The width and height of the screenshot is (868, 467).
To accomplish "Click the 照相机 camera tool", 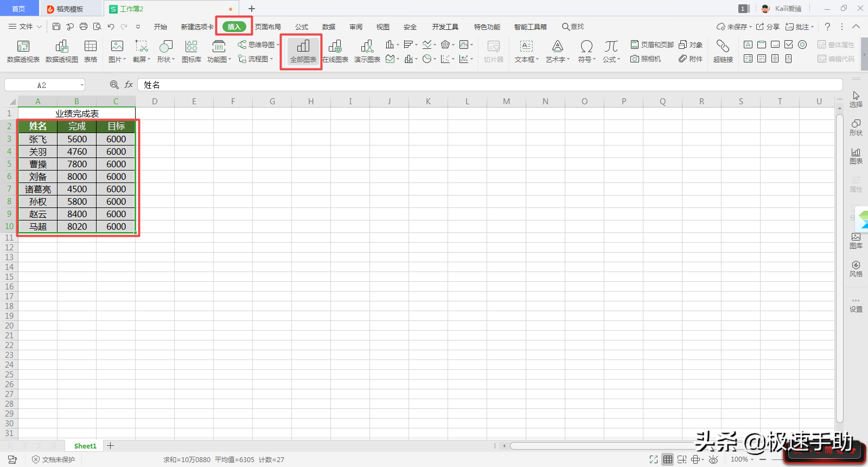I will coord(646,59).
